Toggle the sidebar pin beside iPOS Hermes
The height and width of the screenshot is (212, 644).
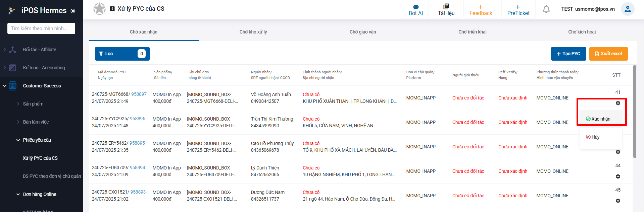[x=73, y=11]
